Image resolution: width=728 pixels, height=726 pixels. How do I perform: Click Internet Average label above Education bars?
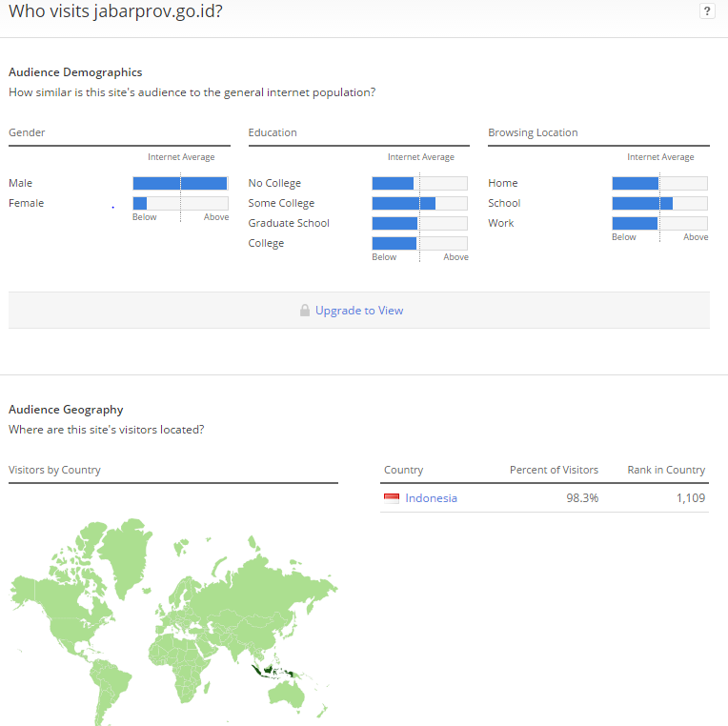(x=421, y=157)
